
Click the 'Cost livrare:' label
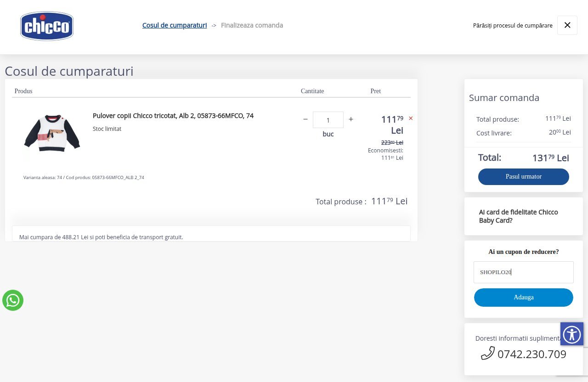click(494, 133)
